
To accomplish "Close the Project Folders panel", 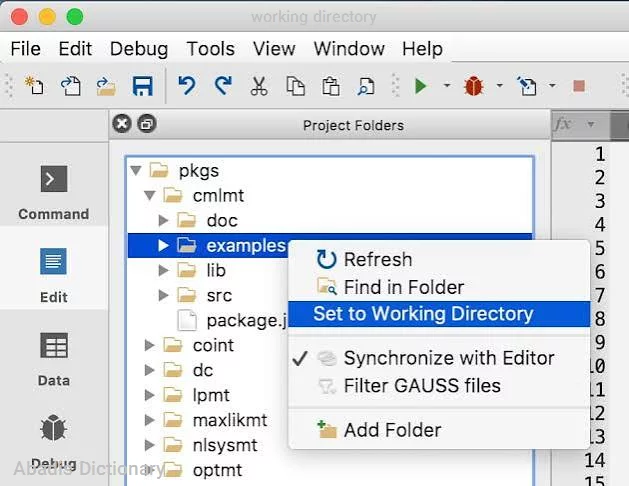I will coord(122,124).
